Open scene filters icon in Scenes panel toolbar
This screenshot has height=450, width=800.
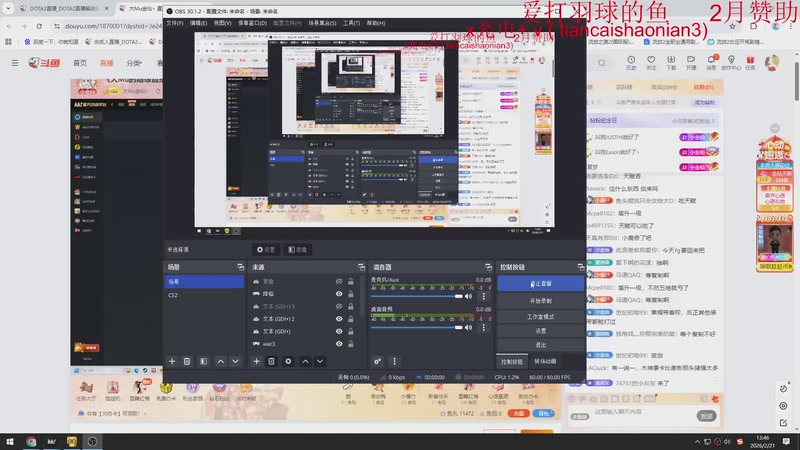tap(204, 361)
